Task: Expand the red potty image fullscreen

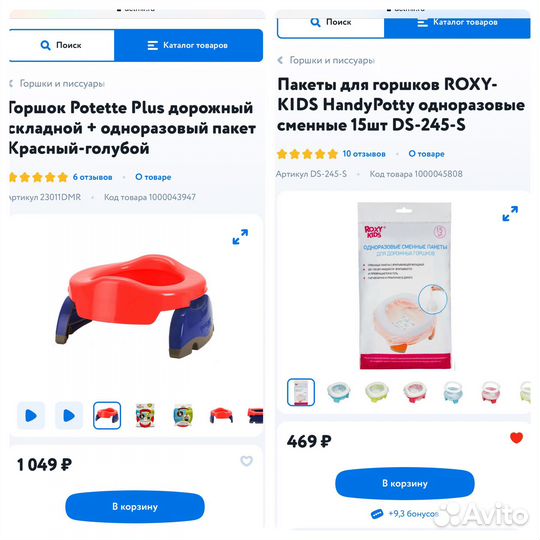Action: coord(240,237)
